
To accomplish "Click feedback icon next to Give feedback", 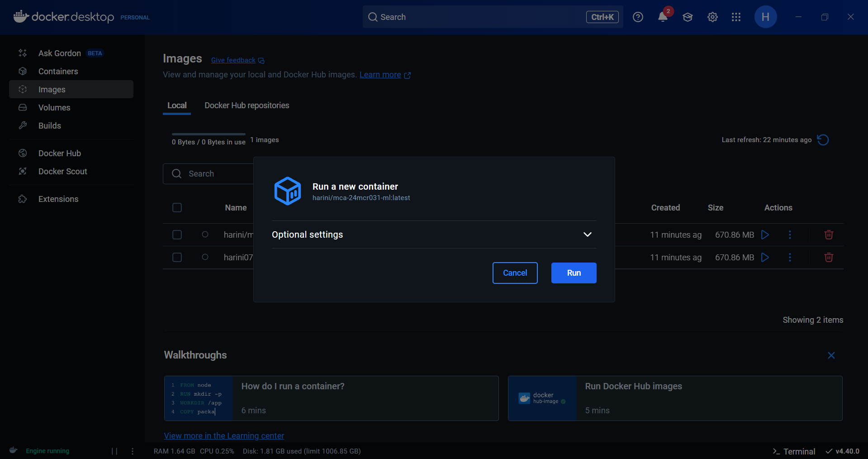I will pos(261,61).
